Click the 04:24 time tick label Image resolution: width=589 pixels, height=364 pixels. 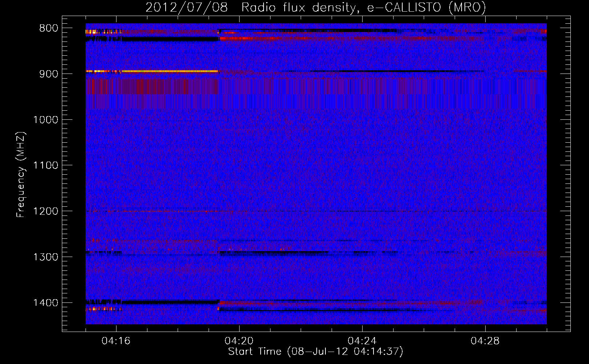click(x=362, y=341)
